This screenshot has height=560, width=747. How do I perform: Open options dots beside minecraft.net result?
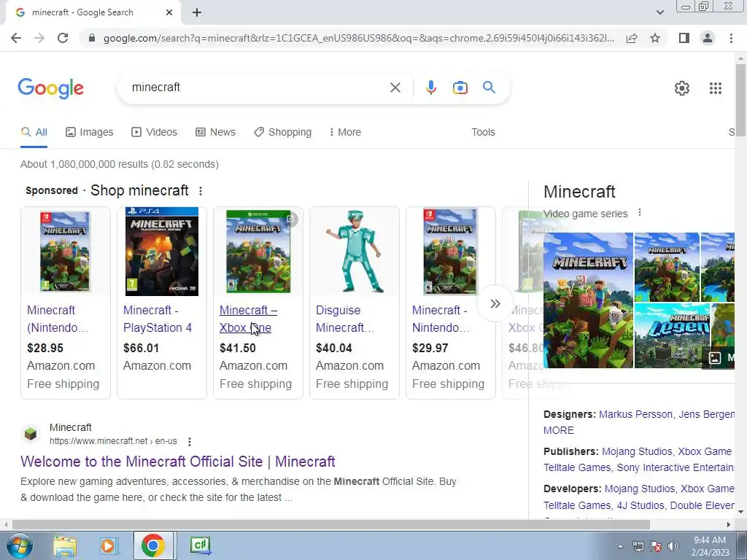(x=190, y=441)
